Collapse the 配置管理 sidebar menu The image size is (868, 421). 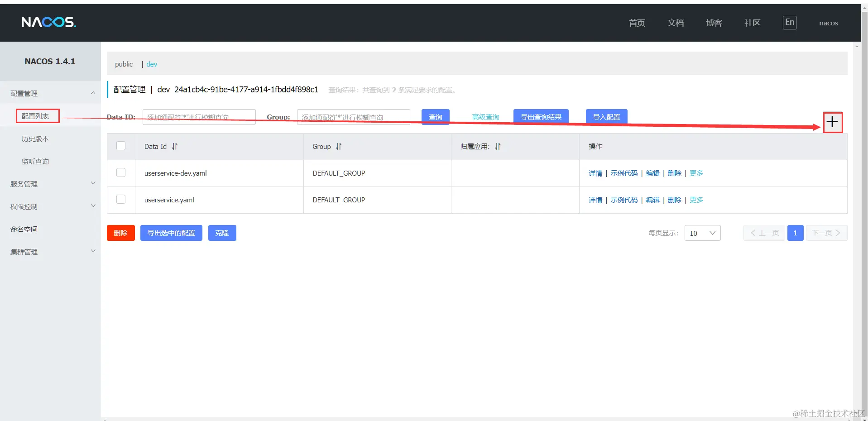pos(50,93)
